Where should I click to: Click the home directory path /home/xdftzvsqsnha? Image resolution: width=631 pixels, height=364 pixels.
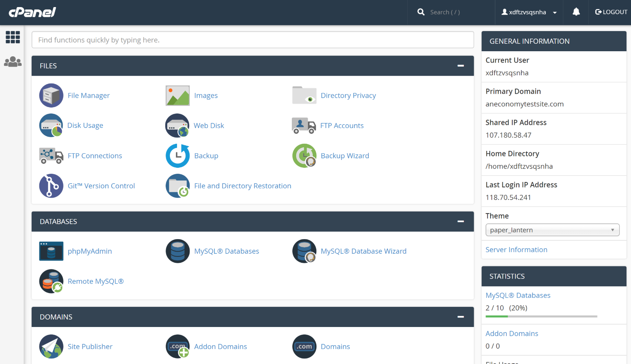(x=519, y=166)
